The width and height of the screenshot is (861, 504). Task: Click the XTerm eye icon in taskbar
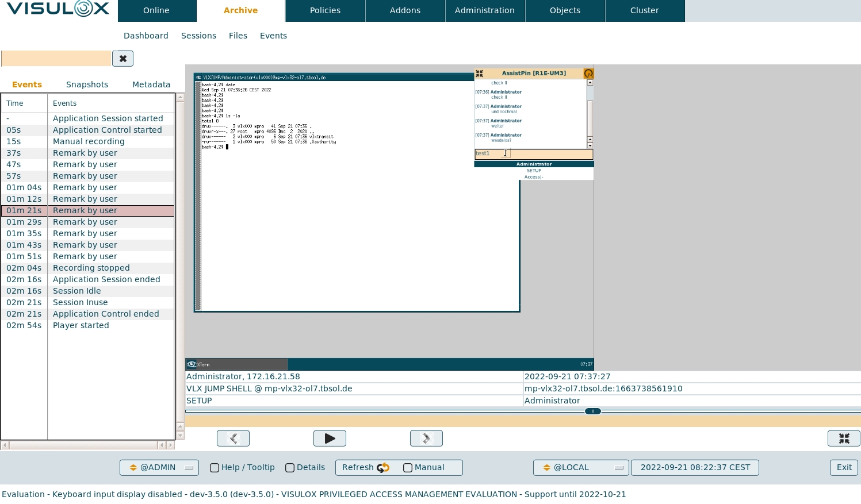pyautogui.click(x=192, y=364)
